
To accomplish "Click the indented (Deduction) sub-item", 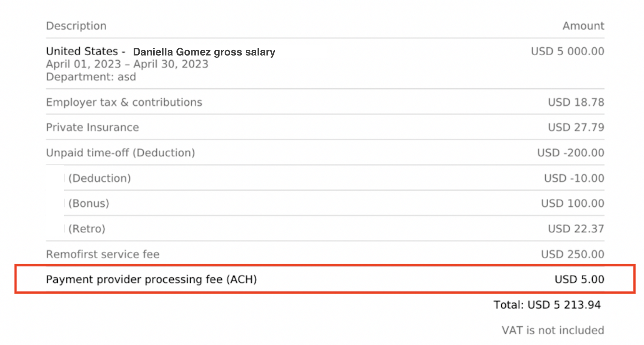I will pyautogui.click(x=99, y=178).
